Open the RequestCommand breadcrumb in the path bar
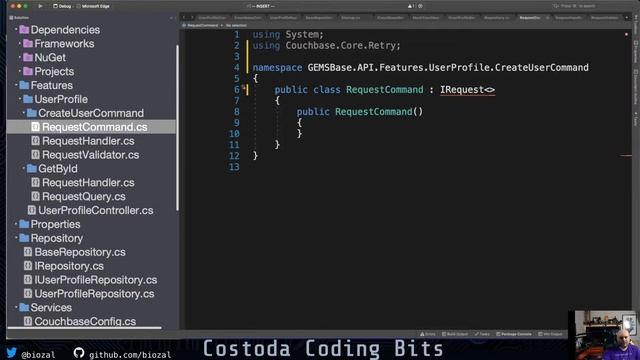 click(200, 25)
